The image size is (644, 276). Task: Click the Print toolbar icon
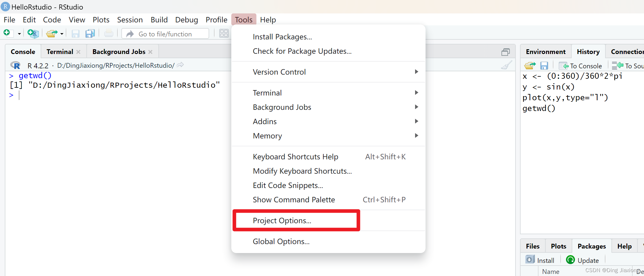tap(109, 33)
